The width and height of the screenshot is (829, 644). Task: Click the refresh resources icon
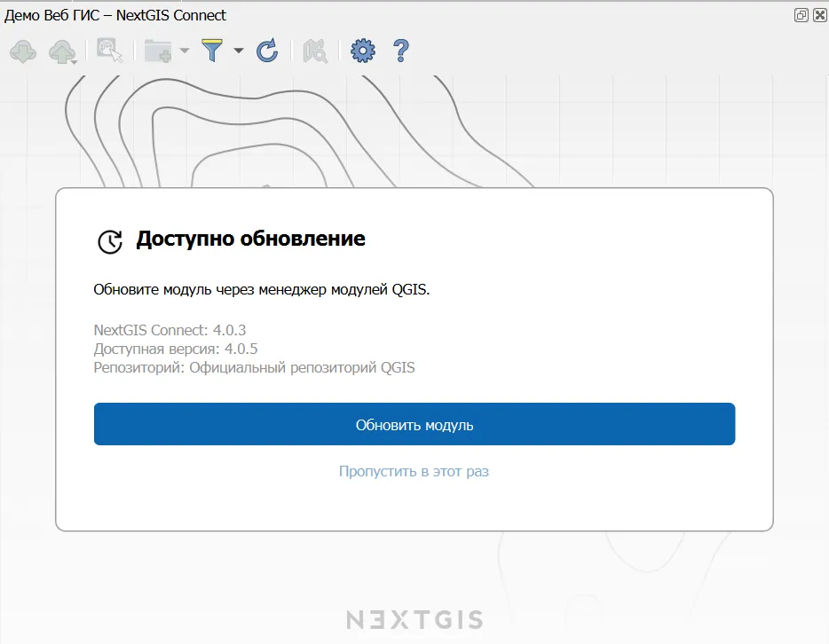click(267, 51)
